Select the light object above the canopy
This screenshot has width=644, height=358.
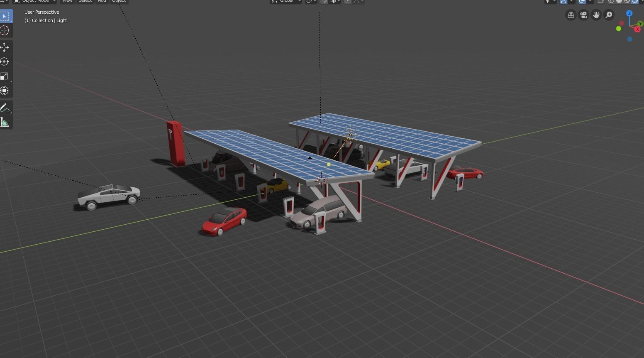click(x=350, y=135)
